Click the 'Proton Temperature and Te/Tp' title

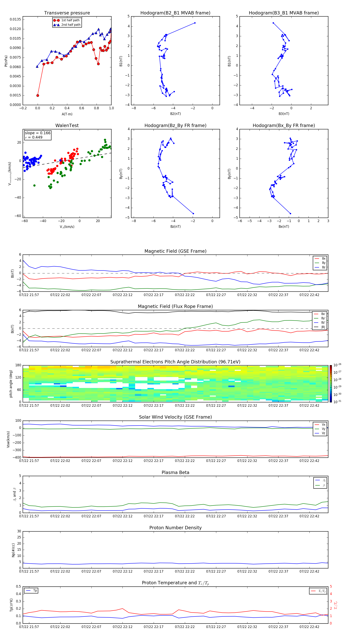pos(175,583)
